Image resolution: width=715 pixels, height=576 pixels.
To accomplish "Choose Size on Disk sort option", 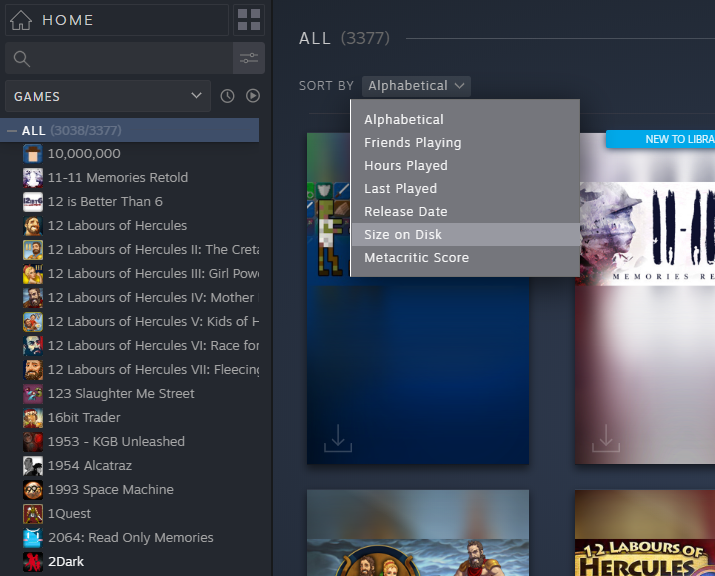I will point(465,234).
